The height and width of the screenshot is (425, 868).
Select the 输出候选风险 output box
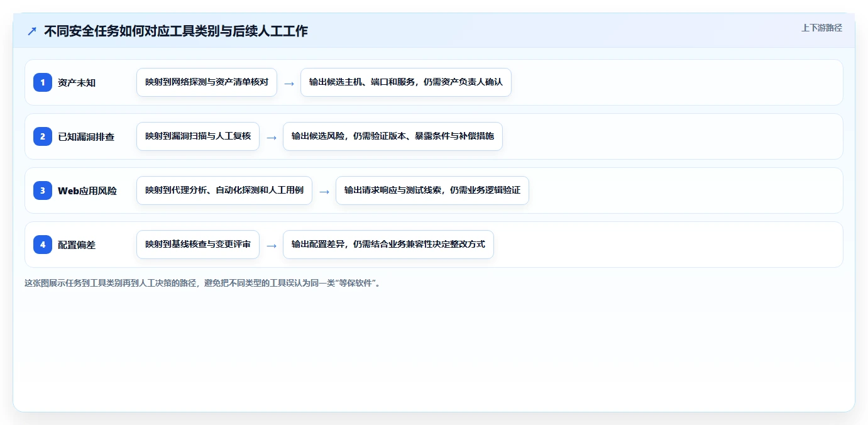pyautogui.click(x=393, y=136)
